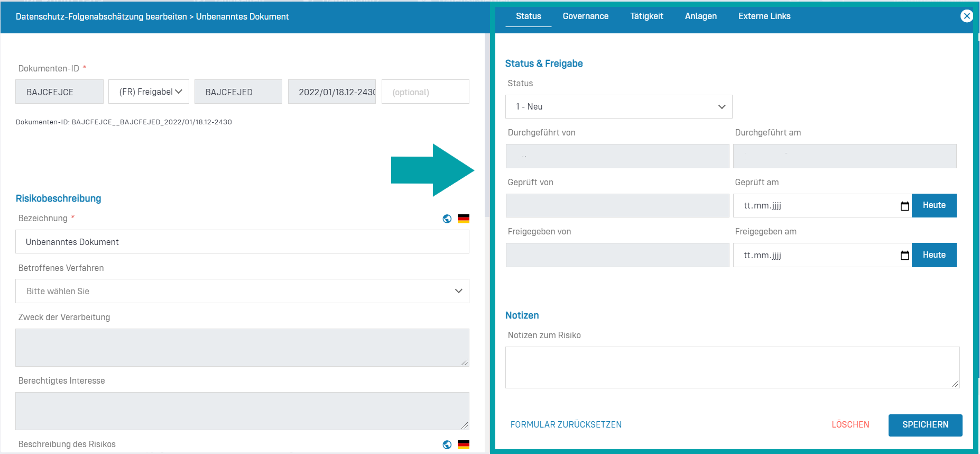
Task: Click German flag icon beside Beschreibung des Risikos
Action: [x=464, y=444]
